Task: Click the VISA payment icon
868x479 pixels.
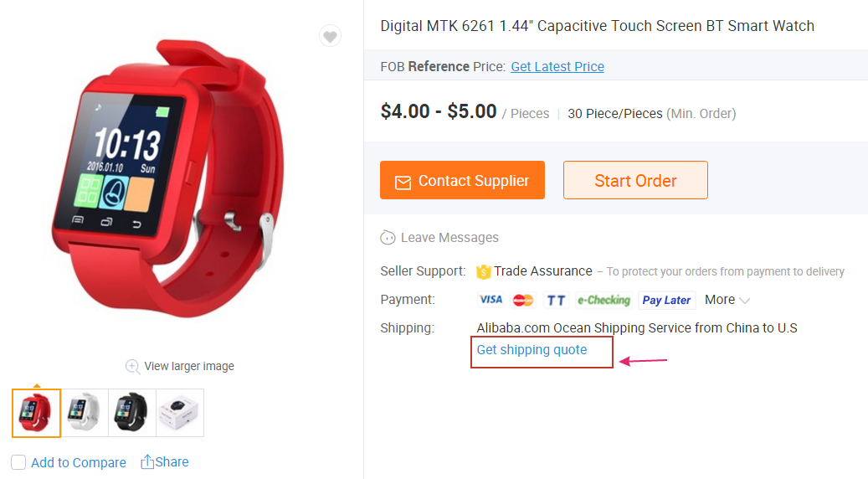Action: point(490,300)
